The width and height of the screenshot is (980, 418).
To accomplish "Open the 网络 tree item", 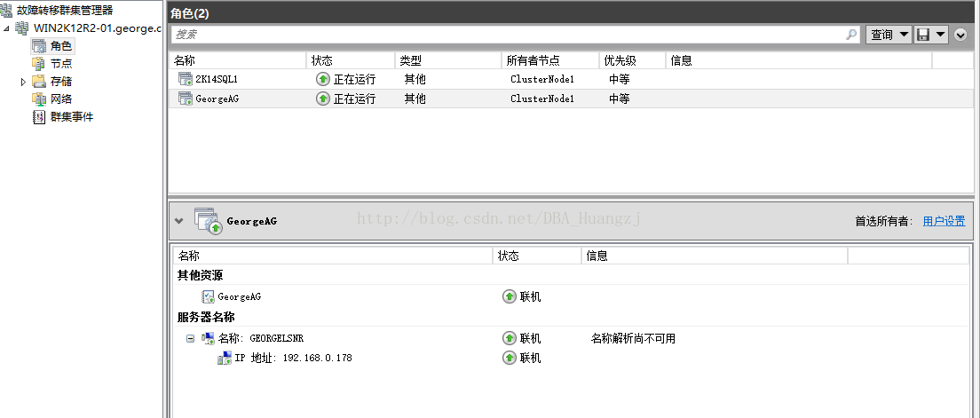I will tap(60, 99).
